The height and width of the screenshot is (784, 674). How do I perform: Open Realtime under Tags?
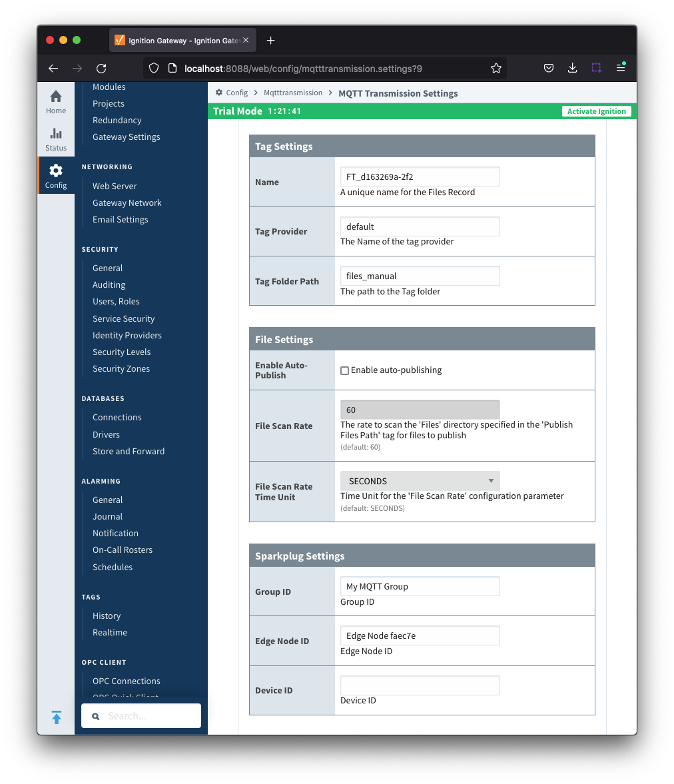coord(110,633)
